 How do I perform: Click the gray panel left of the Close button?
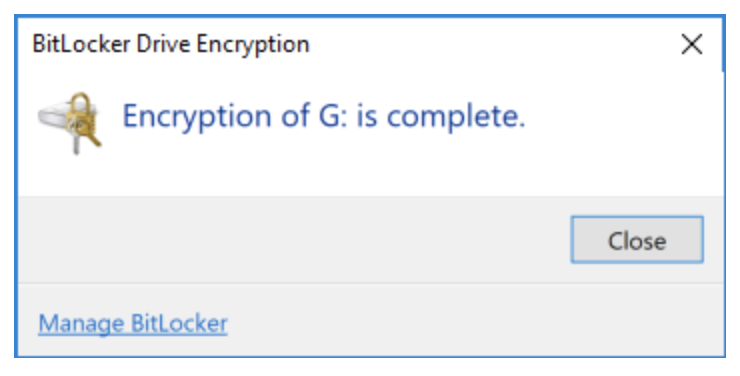(x=293, y=240)
